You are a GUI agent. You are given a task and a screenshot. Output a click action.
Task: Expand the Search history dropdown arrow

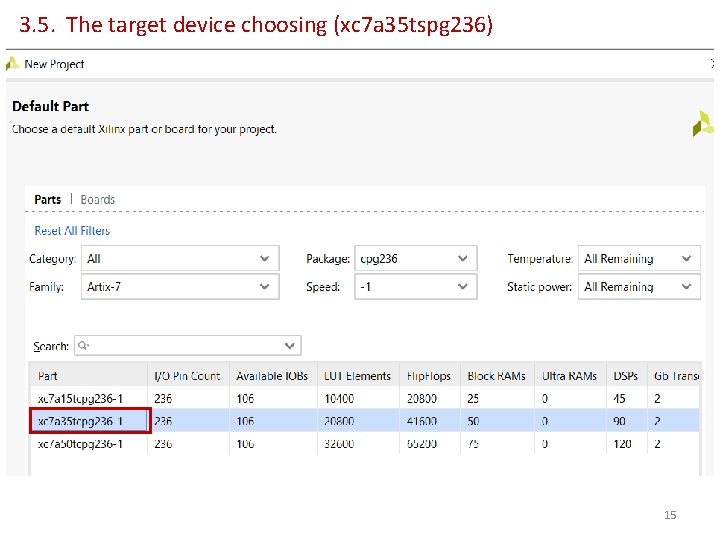click(x=289, y=346)
